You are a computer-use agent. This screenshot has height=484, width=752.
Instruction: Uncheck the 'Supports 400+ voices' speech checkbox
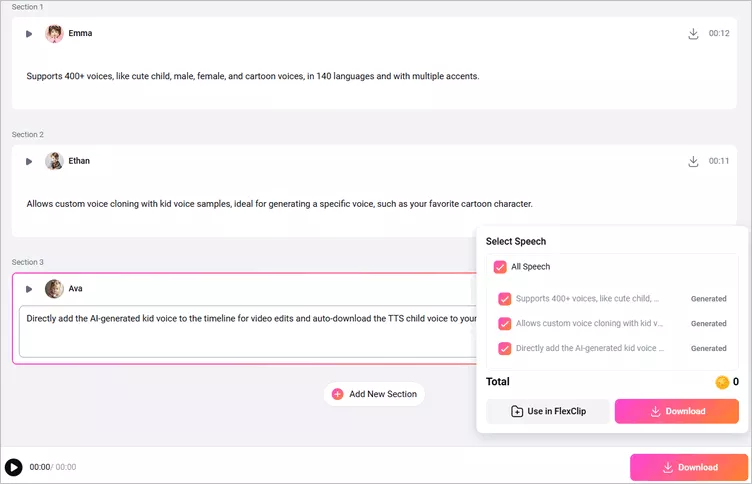click(x=505, y=298)
